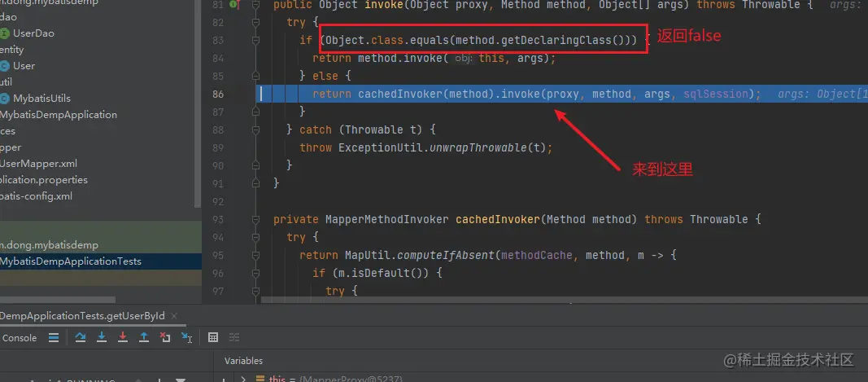The height and width of the screenshot is (382, 868).
Task: Select MybatisDempApplication in project tree
Action: pos(59,115)
